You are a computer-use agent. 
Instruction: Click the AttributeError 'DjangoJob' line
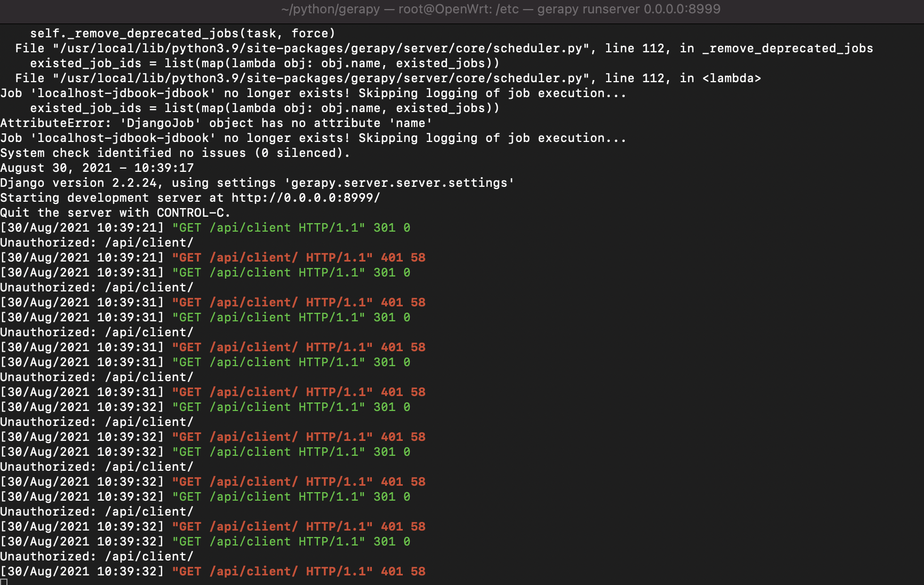click(x=217, y=123)
